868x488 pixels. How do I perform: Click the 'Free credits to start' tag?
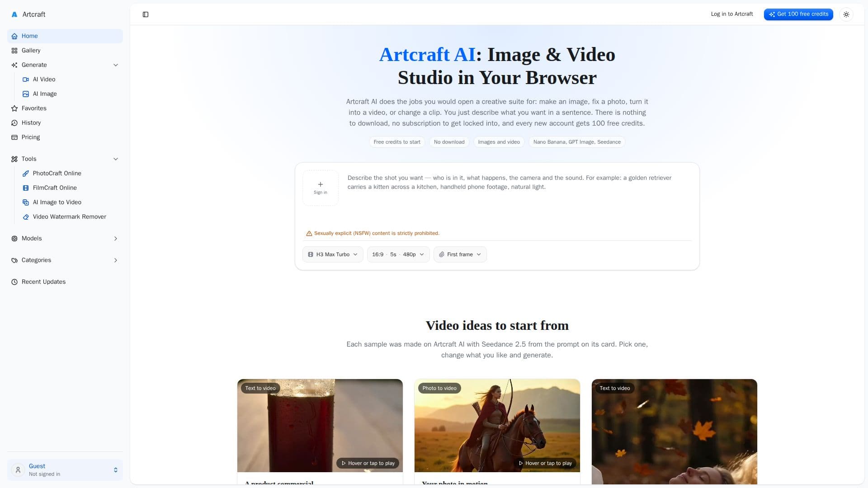pos(397,142)
